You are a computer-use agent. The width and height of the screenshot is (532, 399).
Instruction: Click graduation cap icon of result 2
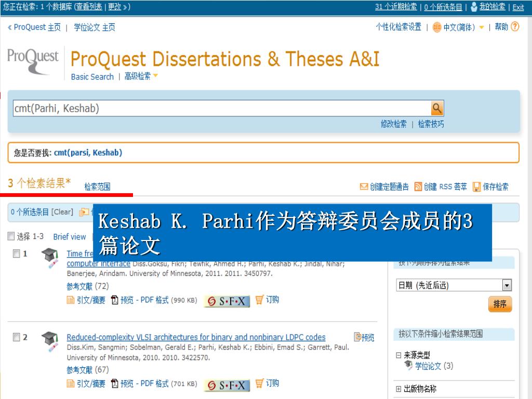point(50,341)
